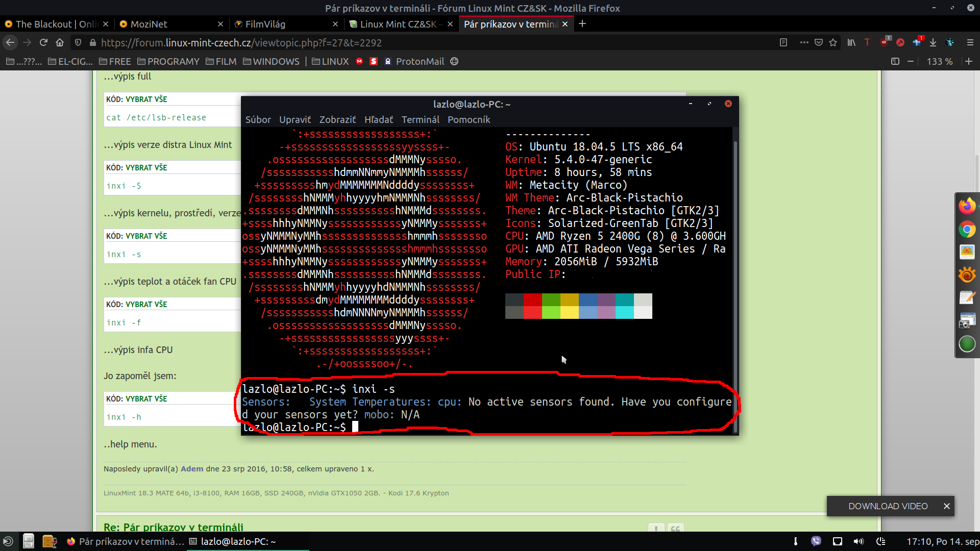Go to the Firefox home page icon
The image size is (980, 551).
coord(60,43)
